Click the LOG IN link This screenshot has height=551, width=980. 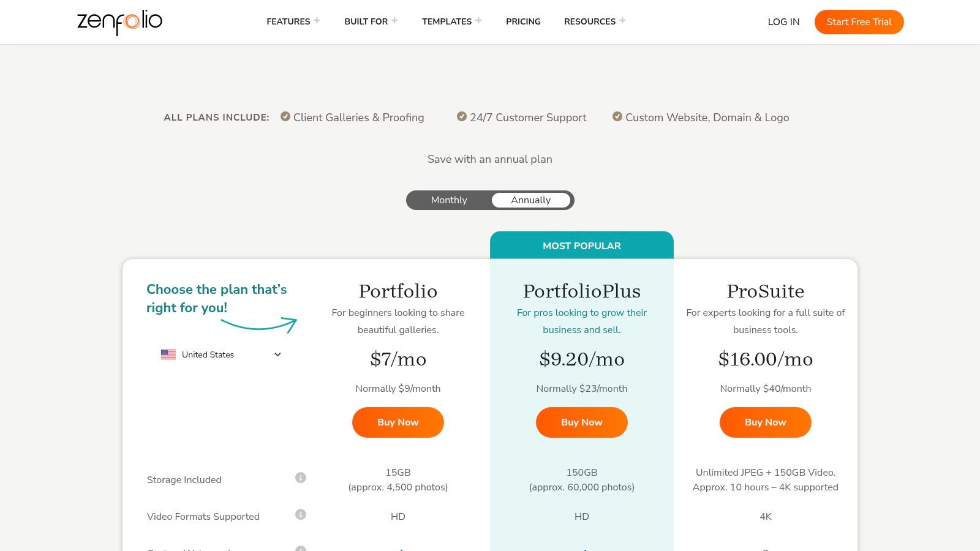pos(783,21)
